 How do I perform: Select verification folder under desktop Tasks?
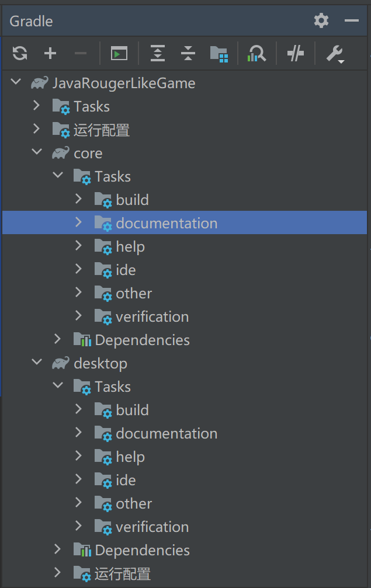click(x=152, y=527)
